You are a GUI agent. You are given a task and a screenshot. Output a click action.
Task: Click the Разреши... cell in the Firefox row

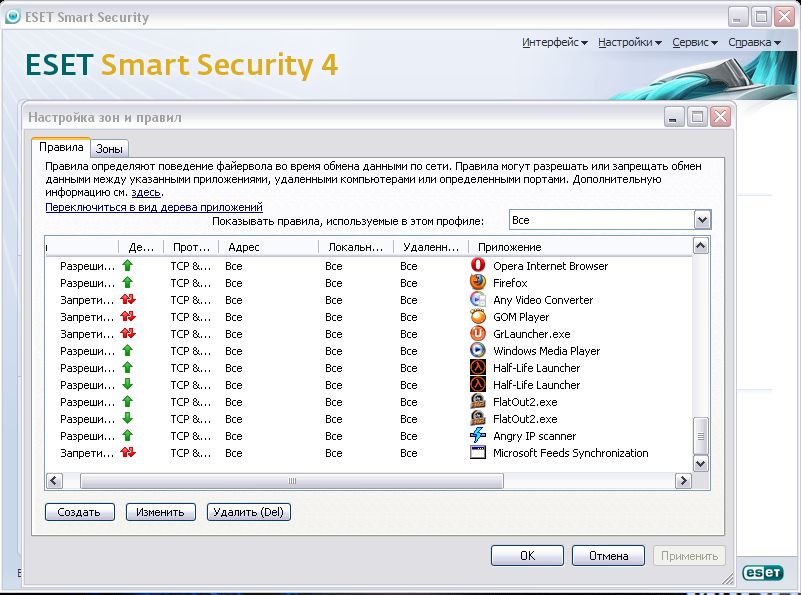[x=87, y=283]
